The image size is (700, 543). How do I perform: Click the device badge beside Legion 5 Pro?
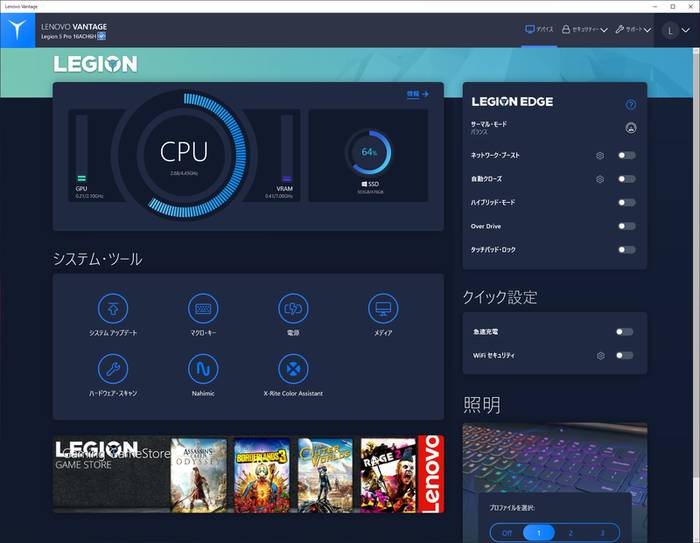pyautogui.click(x=102, y=37)
